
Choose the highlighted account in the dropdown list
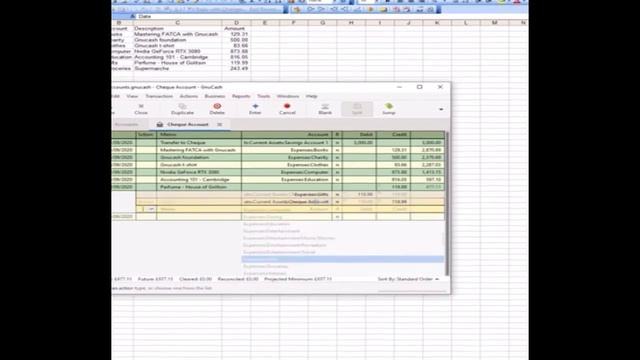click(342, 259)
